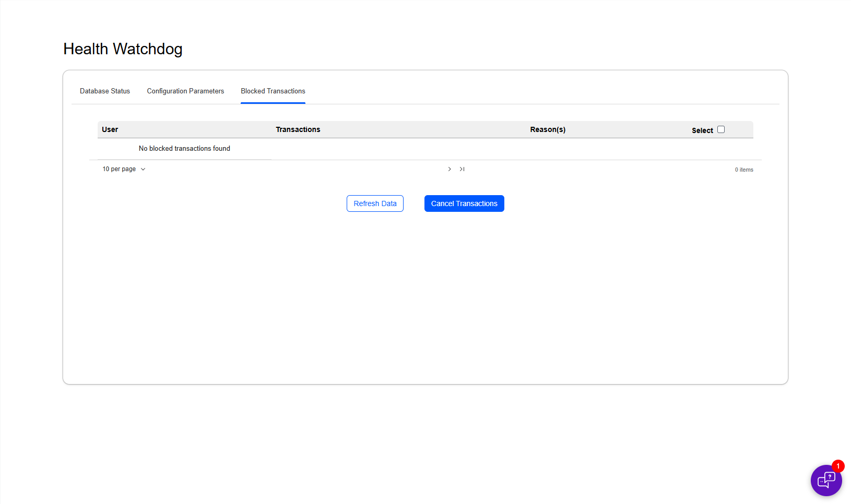Select the Blocked Transactions tab

pyautogui.click(x=273, y=91)
